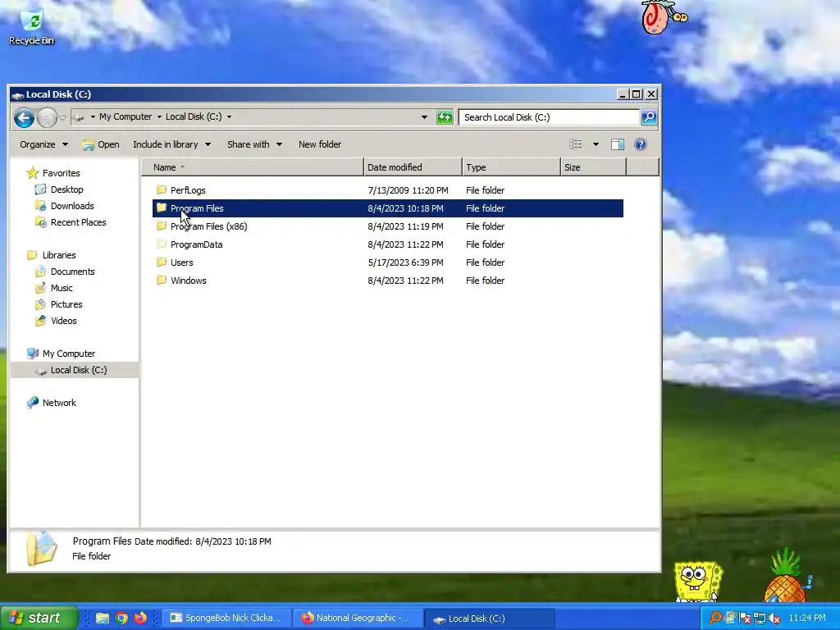Click the green refresh button in address bar
This screenshot has height=630, width=840.
[445, 117]
